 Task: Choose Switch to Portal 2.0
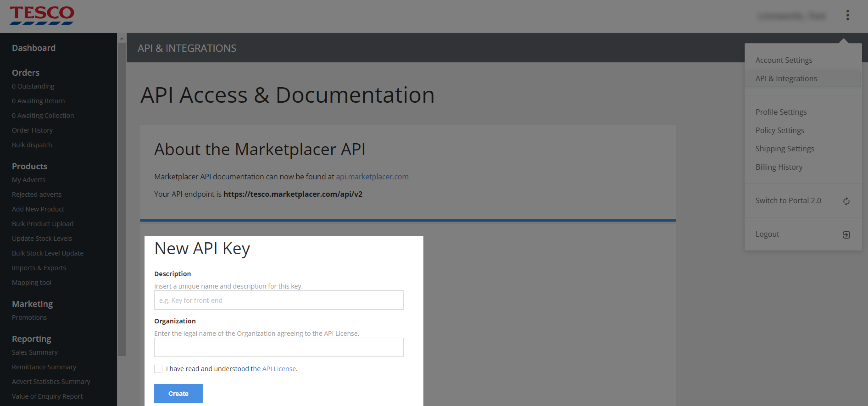pos(788,200)
